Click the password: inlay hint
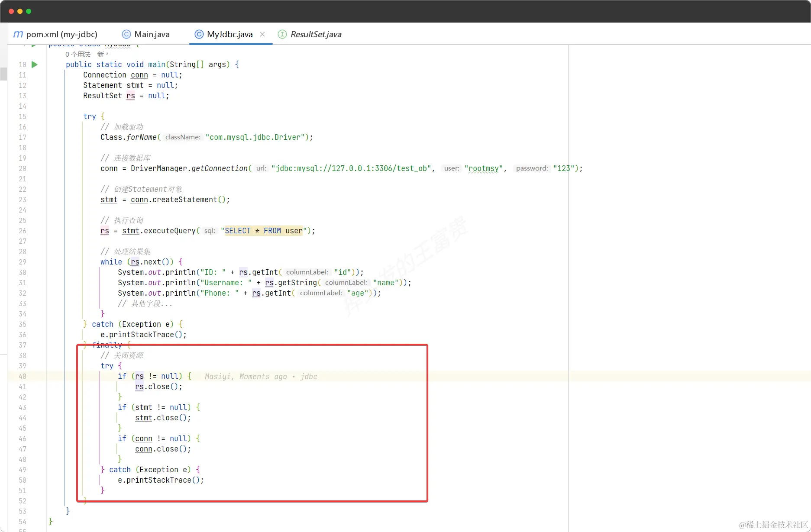The width and height of the screenshot is (811, 532). pos(532,168)
